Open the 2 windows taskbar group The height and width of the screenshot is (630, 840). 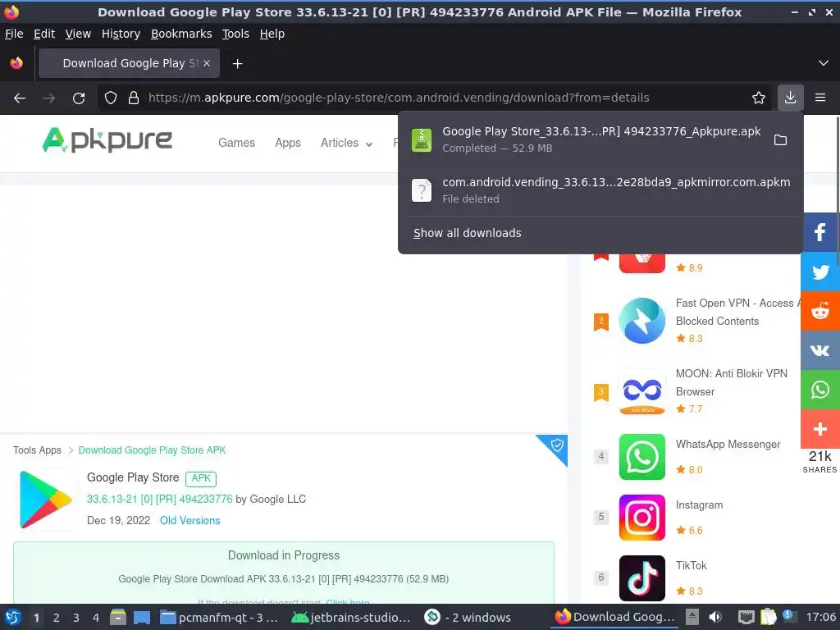pyautogui.click(x=468, y=618)
